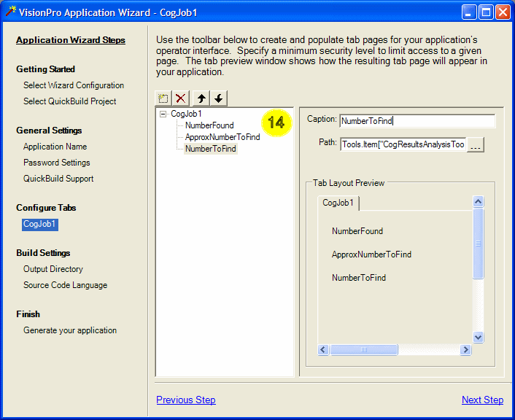Select NumberFound in the tree
The height and width of the screenshot is (420, 515).
tap(209, 125)
